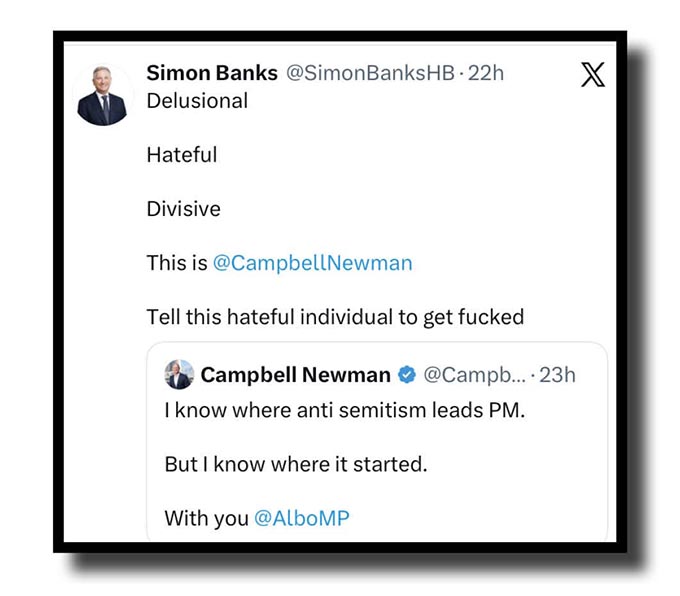Open Simon Banks' profile photo

click(x=103, y=97)
